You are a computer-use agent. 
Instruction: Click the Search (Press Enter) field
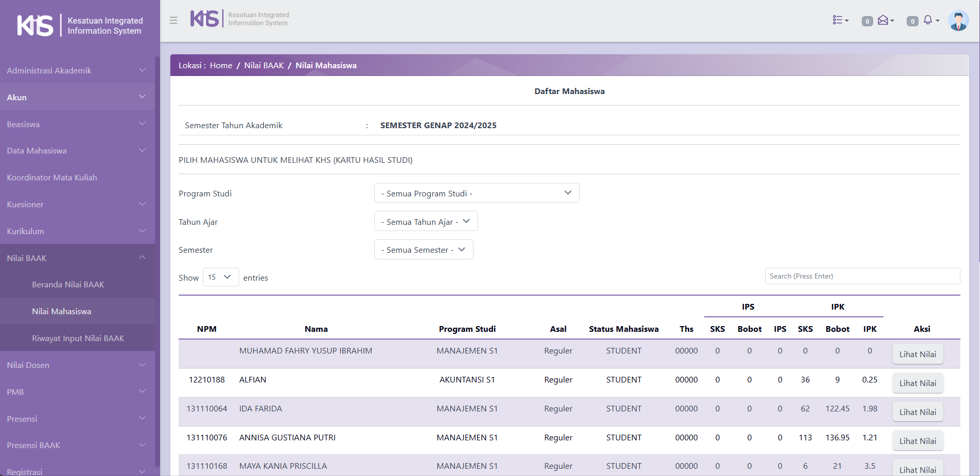(862, 277)
